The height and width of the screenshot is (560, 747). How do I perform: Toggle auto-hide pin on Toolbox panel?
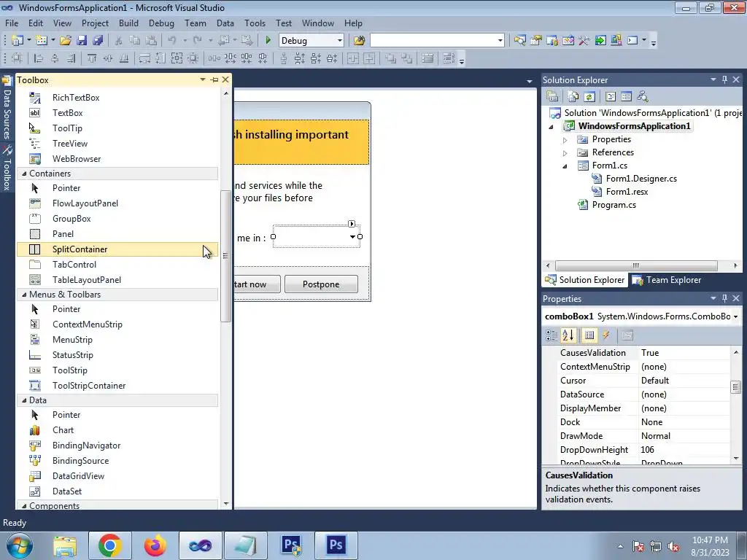click(x=214, y=80)
